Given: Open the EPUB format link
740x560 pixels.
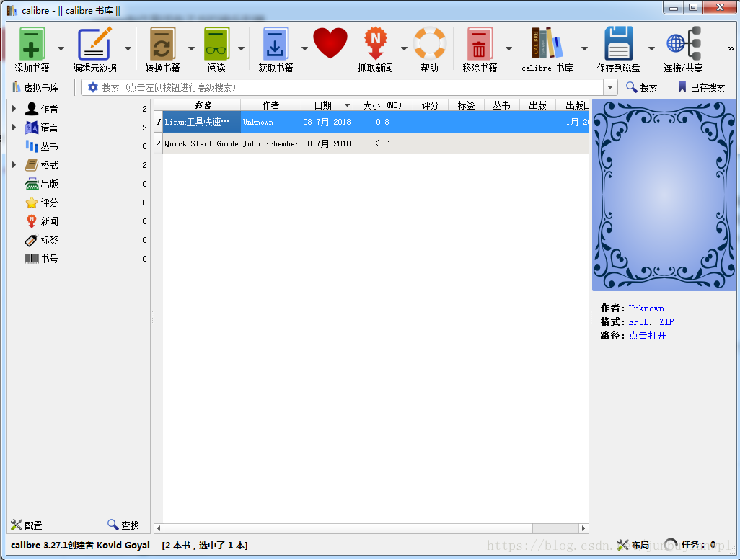Looking at the screenshot, I should coord(639,321).
